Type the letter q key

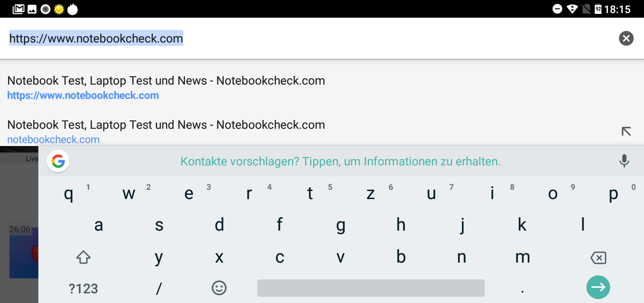68,194
